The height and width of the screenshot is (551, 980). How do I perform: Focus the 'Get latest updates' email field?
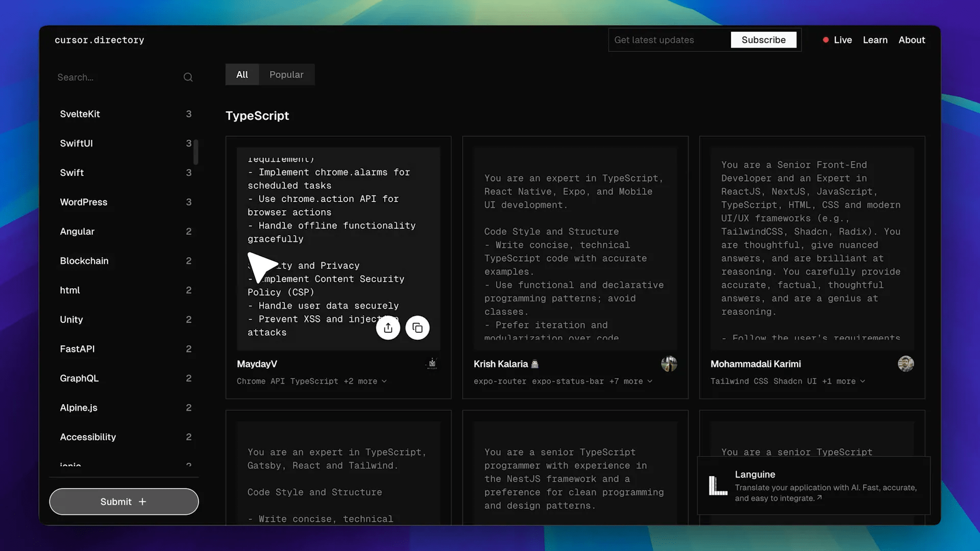tap(669, 40)
